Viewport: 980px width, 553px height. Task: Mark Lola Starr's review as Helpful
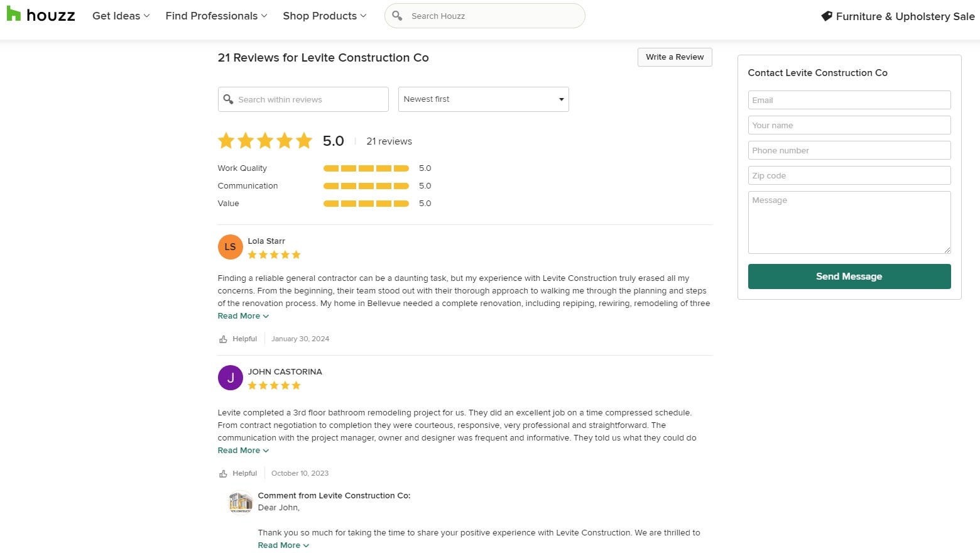coord(238,339)
